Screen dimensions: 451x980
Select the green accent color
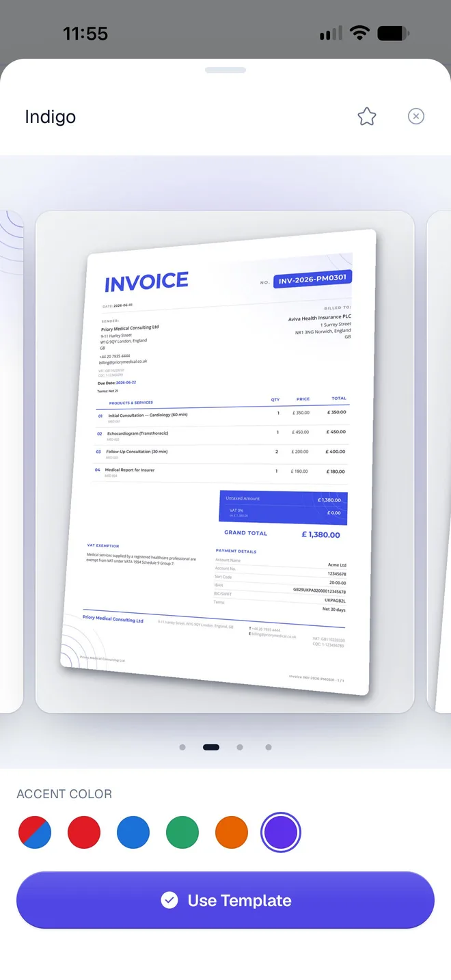[x=182, y=832]
